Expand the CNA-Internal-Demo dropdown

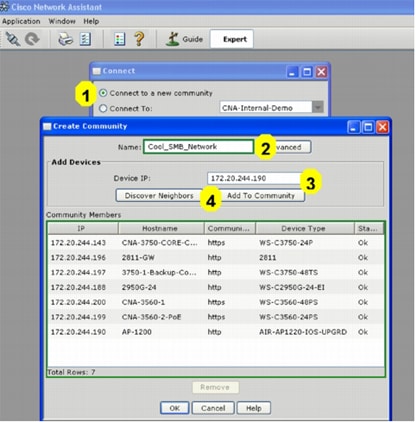[318, 107]
